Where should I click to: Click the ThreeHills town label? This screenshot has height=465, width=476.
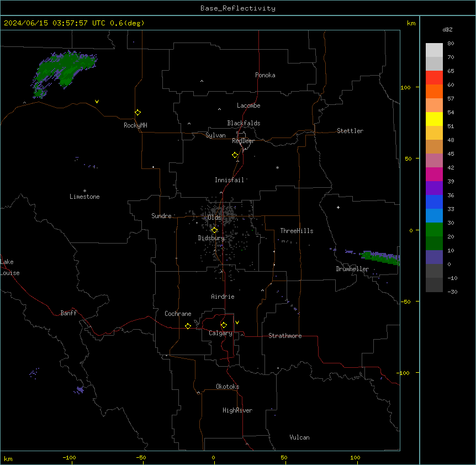click(297, 231)
